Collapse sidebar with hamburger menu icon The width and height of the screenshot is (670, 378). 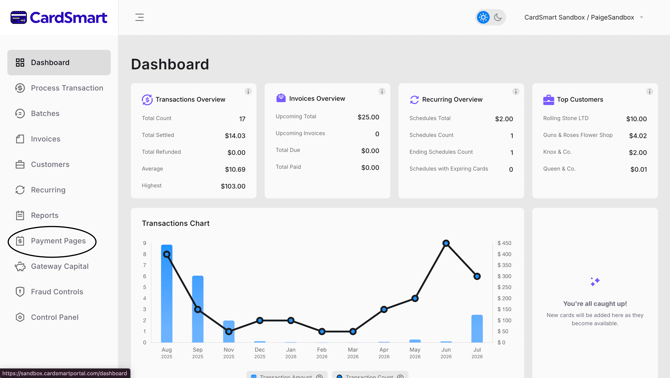pos(139,18)
